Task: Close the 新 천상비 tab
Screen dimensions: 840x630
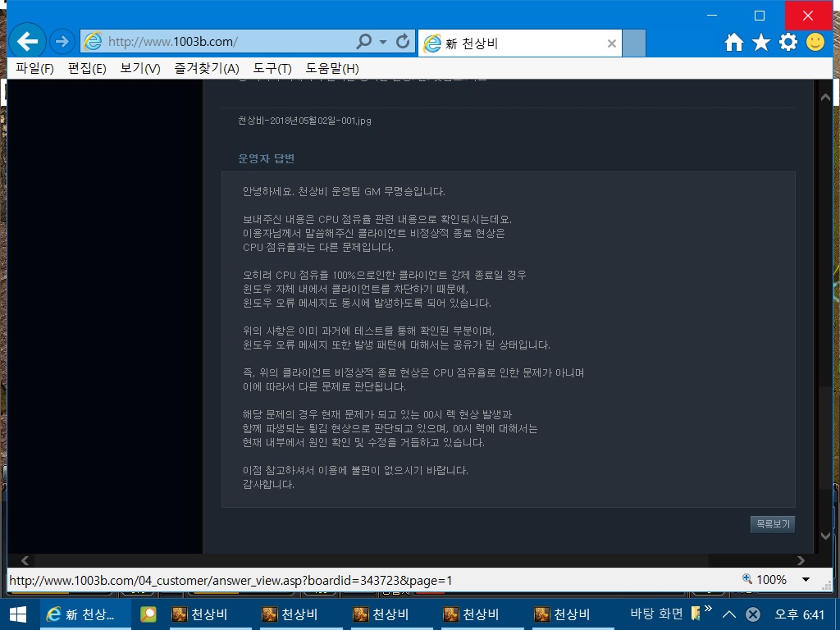Action: [612, 43]
